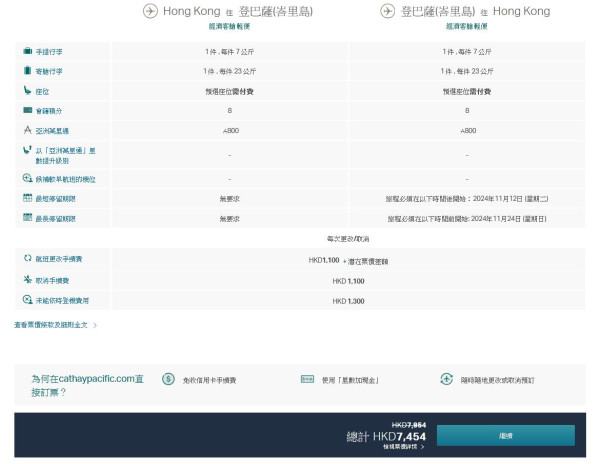600x464 pixels.
Task: Click the checked baggage (寄艙行李) icon
Action: tap(27, 70)
